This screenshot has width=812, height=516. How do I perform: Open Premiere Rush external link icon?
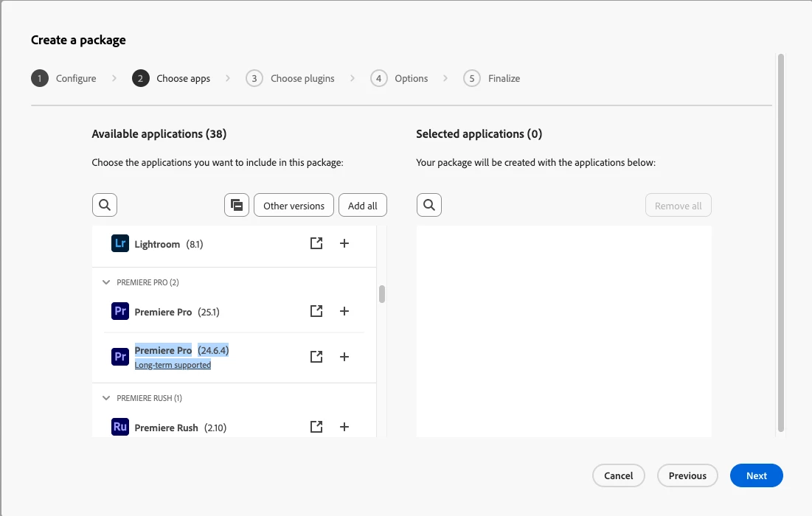[316, 427]
